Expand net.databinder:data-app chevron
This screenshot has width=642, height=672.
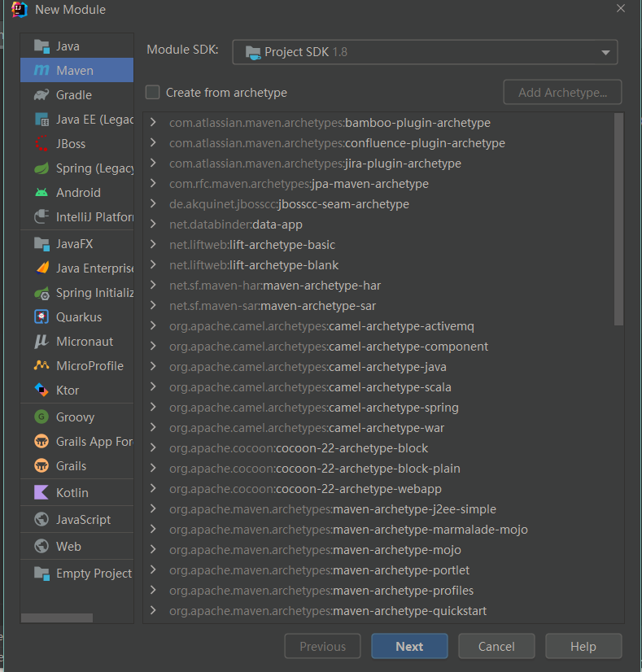[153, 225]
